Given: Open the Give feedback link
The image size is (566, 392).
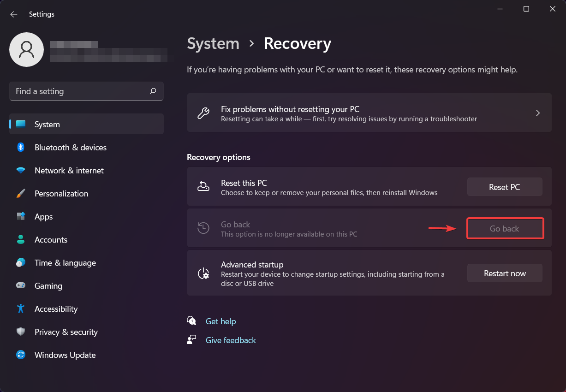Looking at the screenshot, I should point(231,340).
